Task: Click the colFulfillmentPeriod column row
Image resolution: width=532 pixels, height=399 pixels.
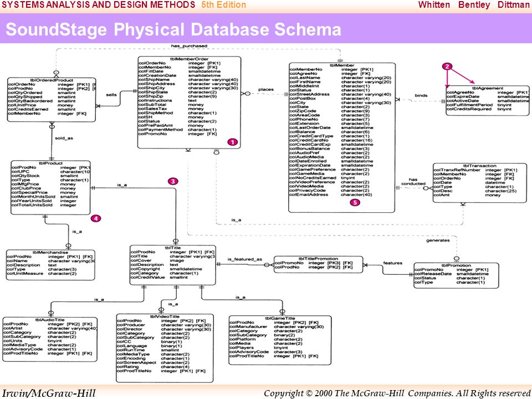Action: pyautogui.click(x=479, y=105)
